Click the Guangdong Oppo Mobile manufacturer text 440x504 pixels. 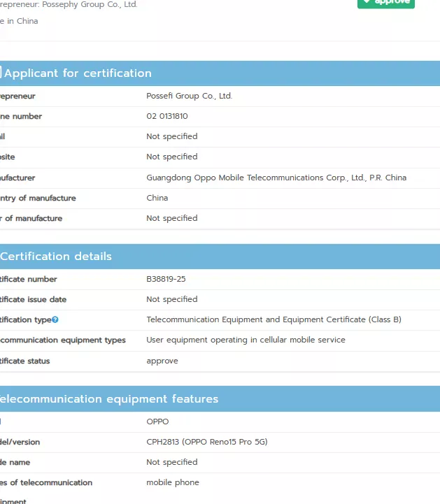tap(276, 178)
